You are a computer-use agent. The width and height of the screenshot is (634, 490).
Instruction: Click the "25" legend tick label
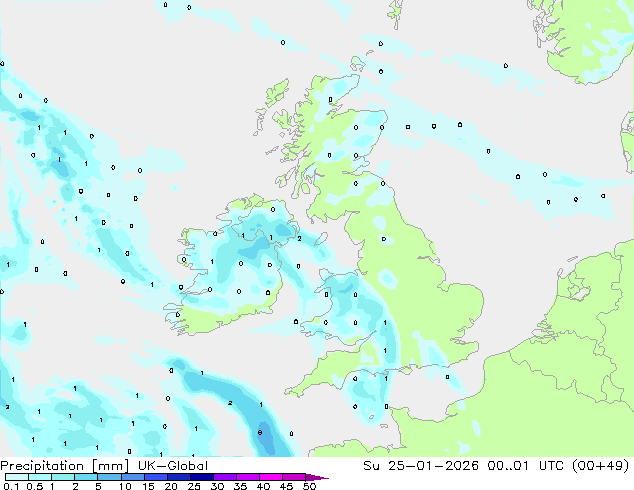[x=194, y=486]
